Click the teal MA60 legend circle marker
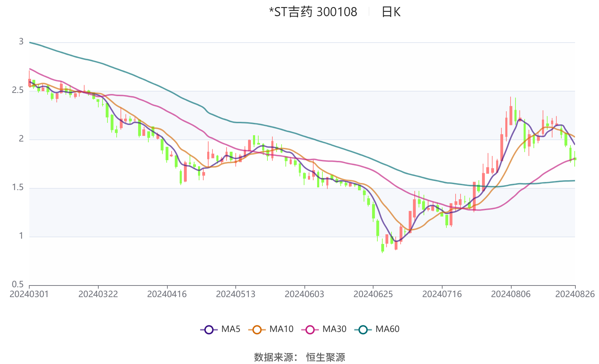Screen dimensions: 599x364 363,330
